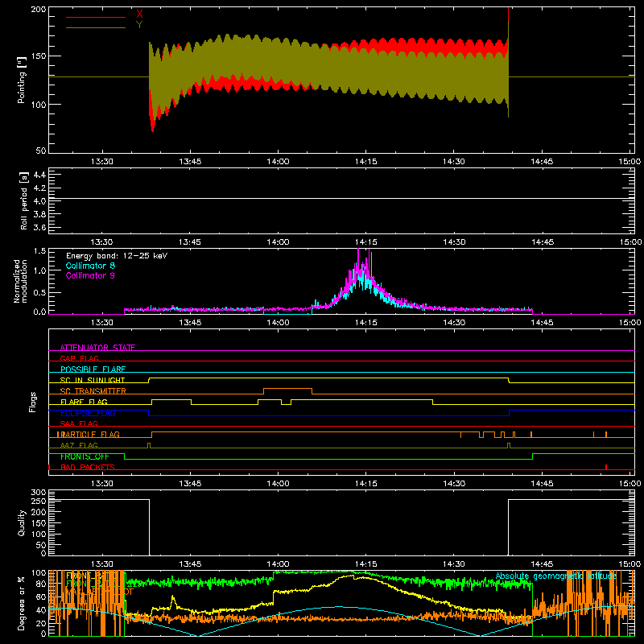The width and height of the screenshot is (644, 644).
Task: Click 'Absolute geomagnetic latitude' label
Action: 556,576
